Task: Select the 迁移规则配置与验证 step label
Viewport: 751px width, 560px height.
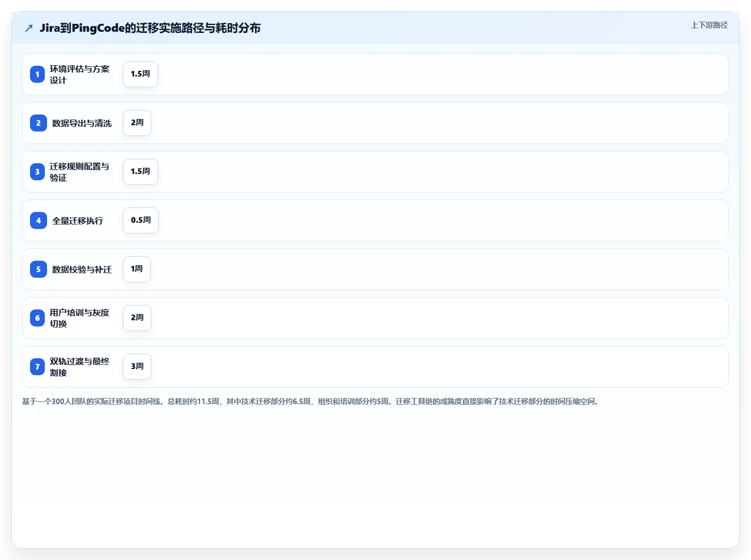Action: coord(79,172)
